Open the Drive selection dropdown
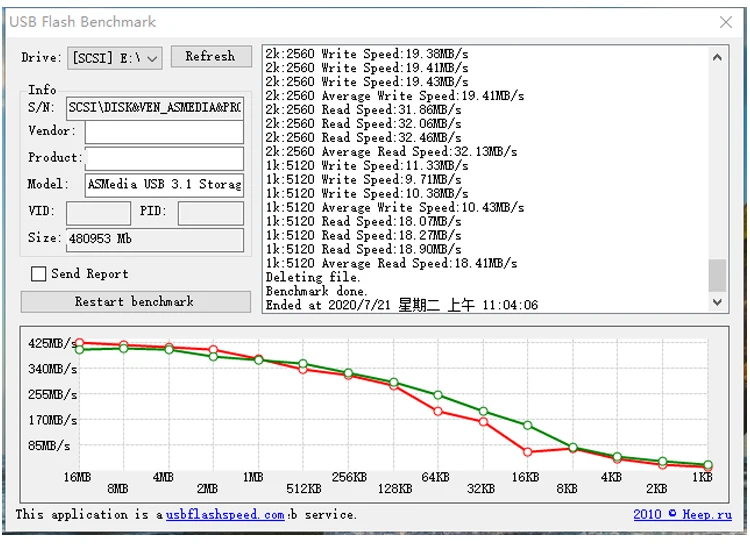This screenshot has height=552, width=750. (115, 58)
